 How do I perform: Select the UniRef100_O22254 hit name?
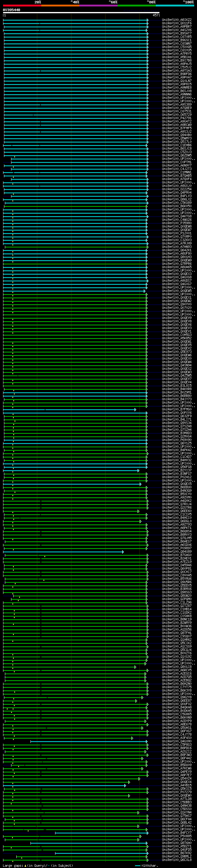point(177,189)
